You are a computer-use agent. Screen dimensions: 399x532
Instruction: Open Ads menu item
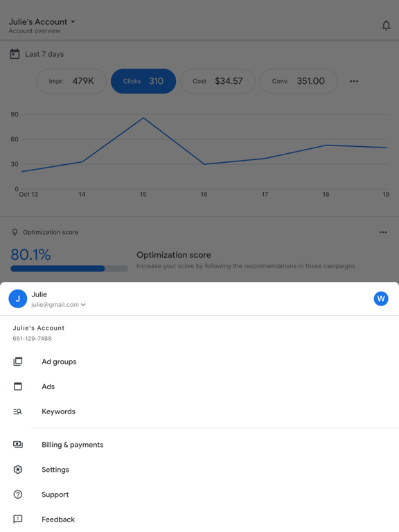click(x=199, y=387)
